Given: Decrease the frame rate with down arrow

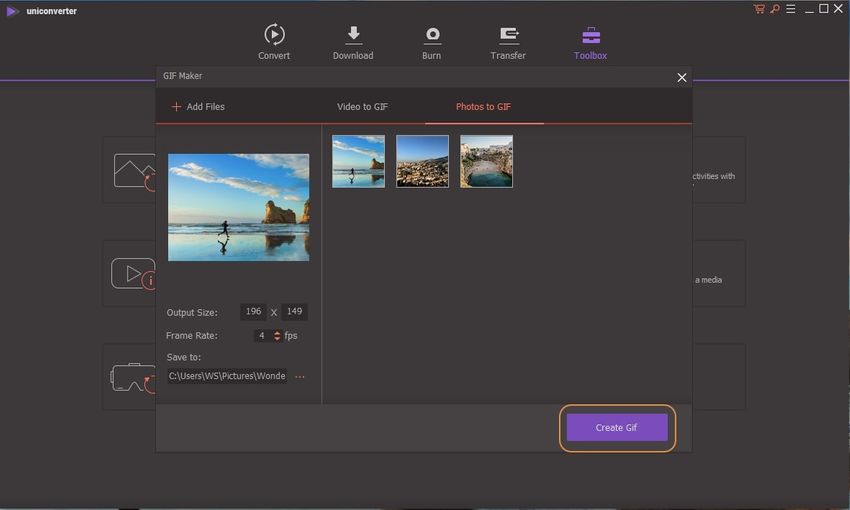Looking at the screenshot, I should pyautogui.click(x=278, y=339).
